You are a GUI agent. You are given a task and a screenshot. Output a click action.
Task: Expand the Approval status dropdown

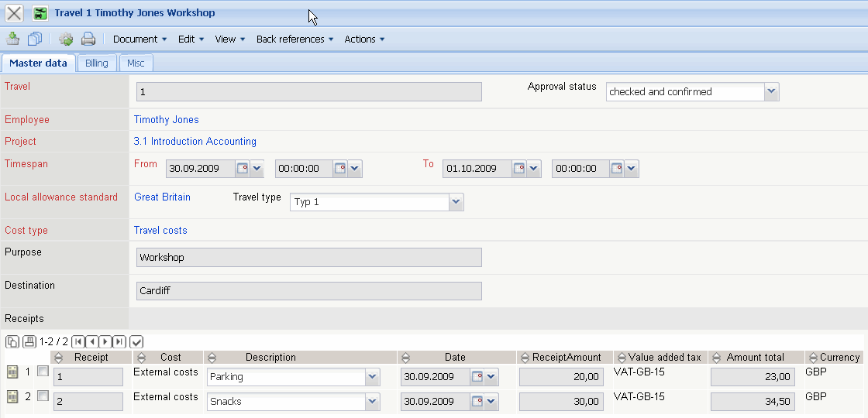click(771, 91)
